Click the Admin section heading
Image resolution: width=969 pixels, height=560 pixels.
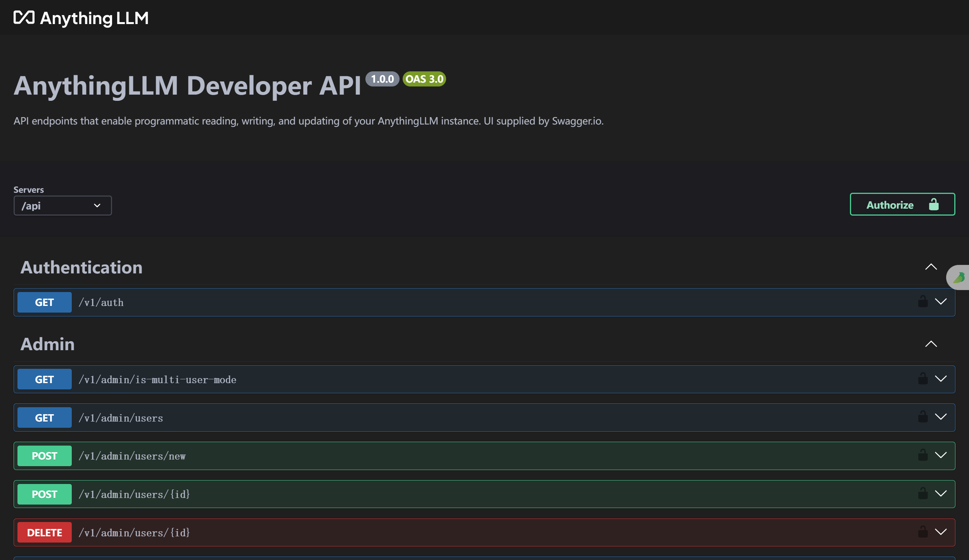coord(47,344)
